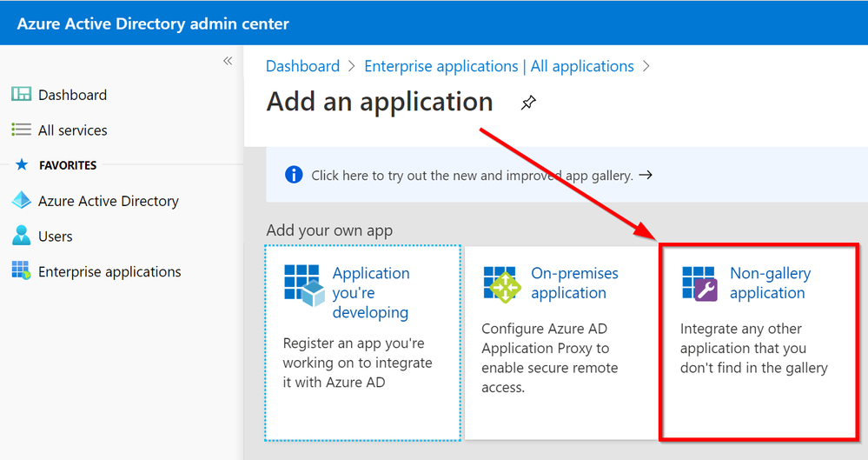Image resolution: width=868 pixels, height=460 pixels.
Task: Select Application you're developing title
Action: point(371,293)
